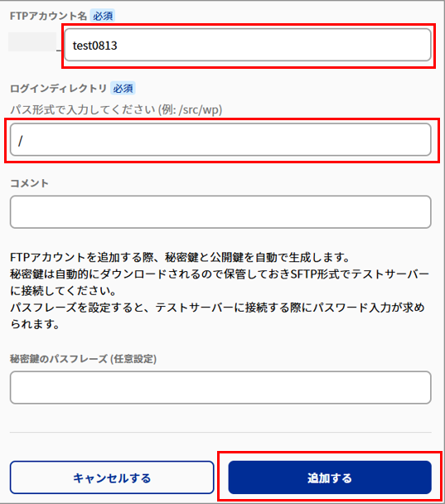Click the パス形式で入力してください hint text

(83, 109)
